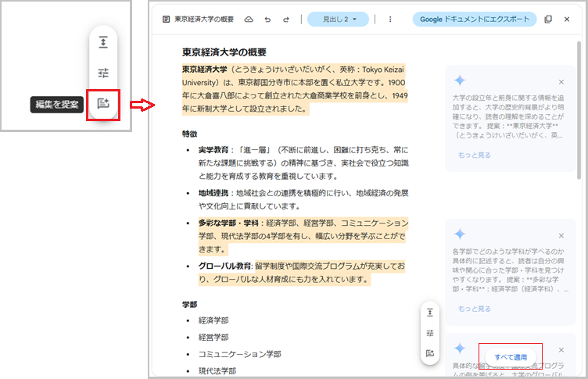The height and width of the screenshot is (379, 588).
Task: Copy the document contents icon
Action: coord(548,19)
